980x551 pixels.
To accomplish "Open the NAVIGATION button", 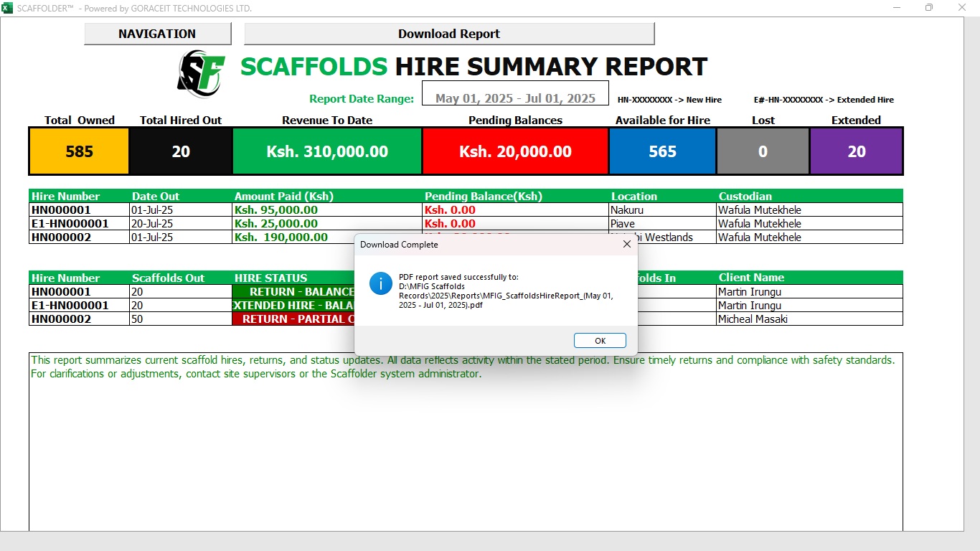I will pos(157,34).
